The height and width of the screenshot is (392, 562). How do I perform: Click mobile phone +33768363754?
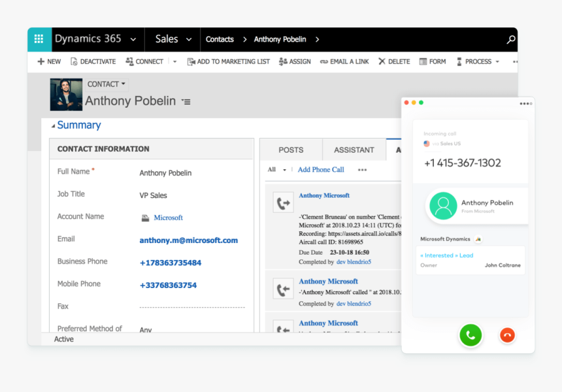168,286
